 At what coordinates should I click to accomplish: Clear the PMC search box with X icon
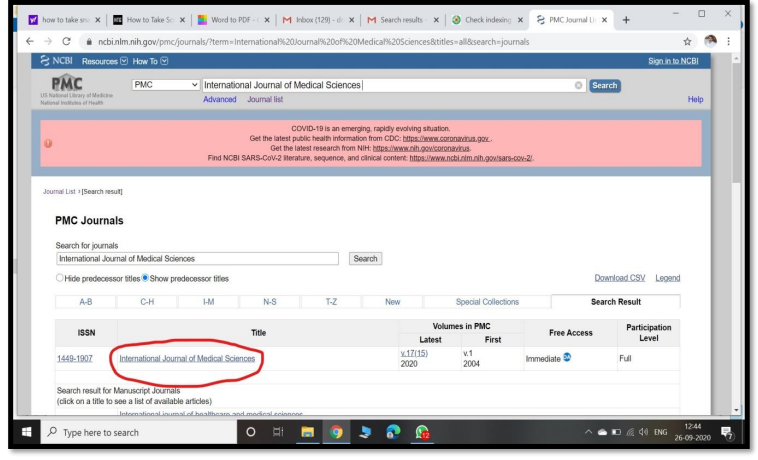click(x=578, y=85)
